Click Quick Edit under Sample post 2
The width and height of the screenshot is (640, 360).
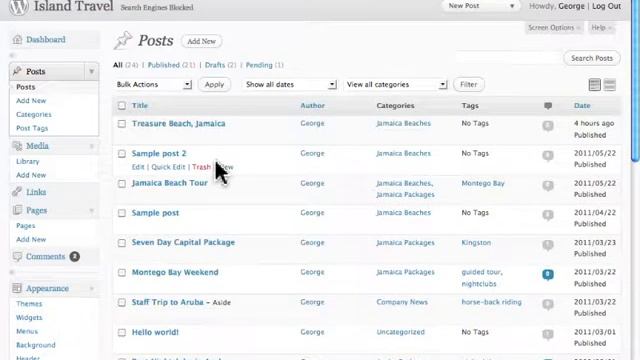click(168, 167)
